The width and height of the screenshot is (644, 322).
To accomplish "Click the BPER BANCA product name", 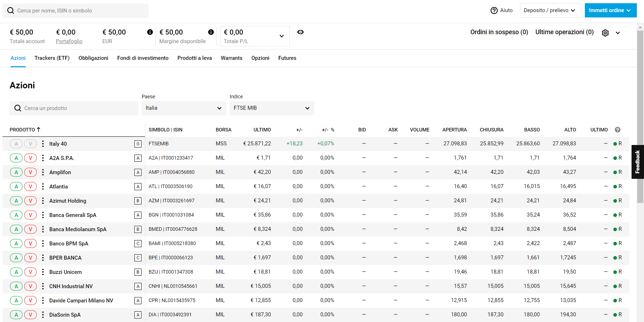I will click(66, 258).
